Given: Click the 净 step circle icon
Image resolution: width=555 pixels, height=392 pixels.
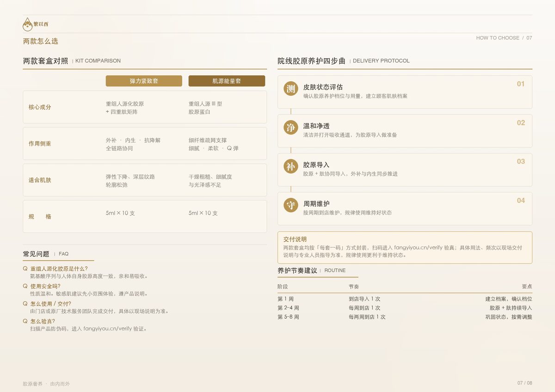Looking at the screenshot, I should 290,128.
